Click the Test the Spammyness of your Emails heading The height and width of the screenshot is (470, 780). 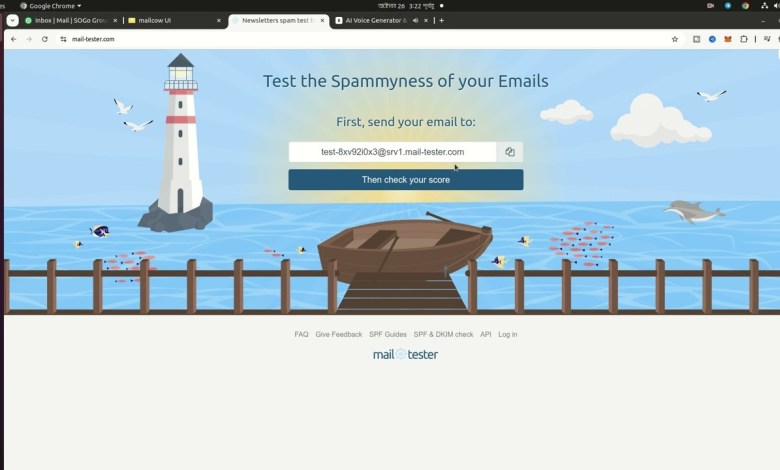point(405,81)
